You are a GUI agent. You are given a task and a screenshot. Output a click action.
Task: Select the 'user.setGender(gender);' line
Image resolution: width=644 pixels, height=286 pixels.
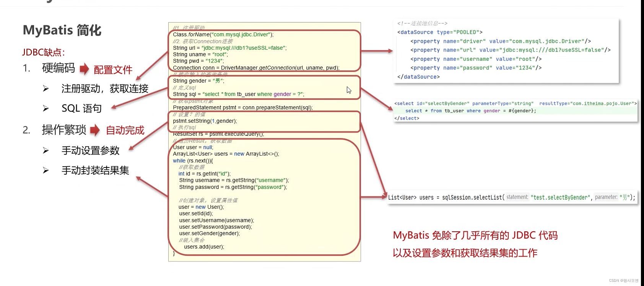[x=210, y=233]
